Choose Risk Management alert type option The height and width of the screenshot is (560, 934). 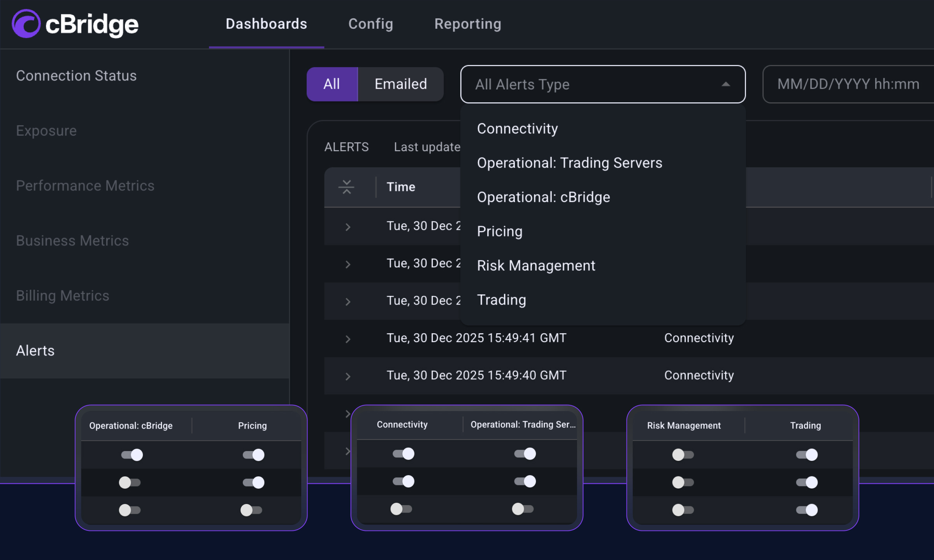(536, 266)
